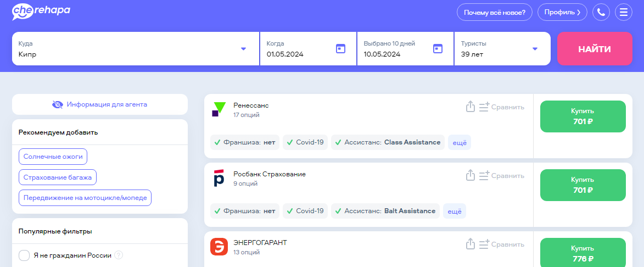Click the phone call icon in header

[x=601, y=12]
